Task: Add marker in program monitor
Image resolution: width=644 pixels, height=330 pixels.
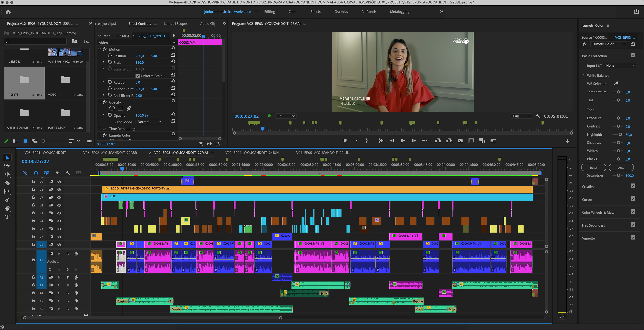Action: coord(345,141)
